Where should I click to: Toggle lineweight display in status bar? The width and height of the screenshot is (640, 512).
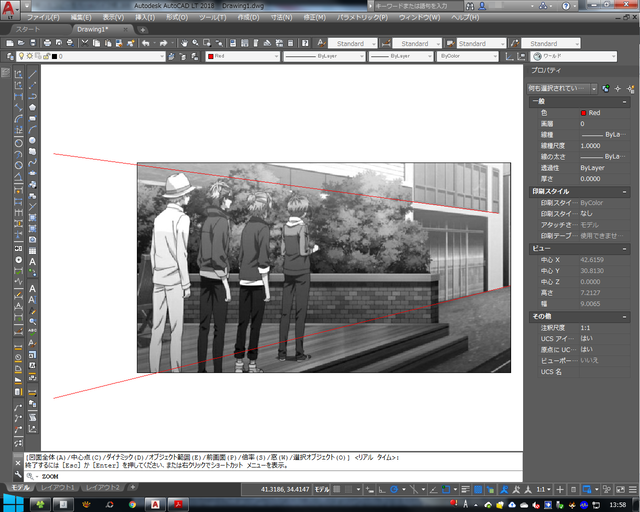[465, 489]
